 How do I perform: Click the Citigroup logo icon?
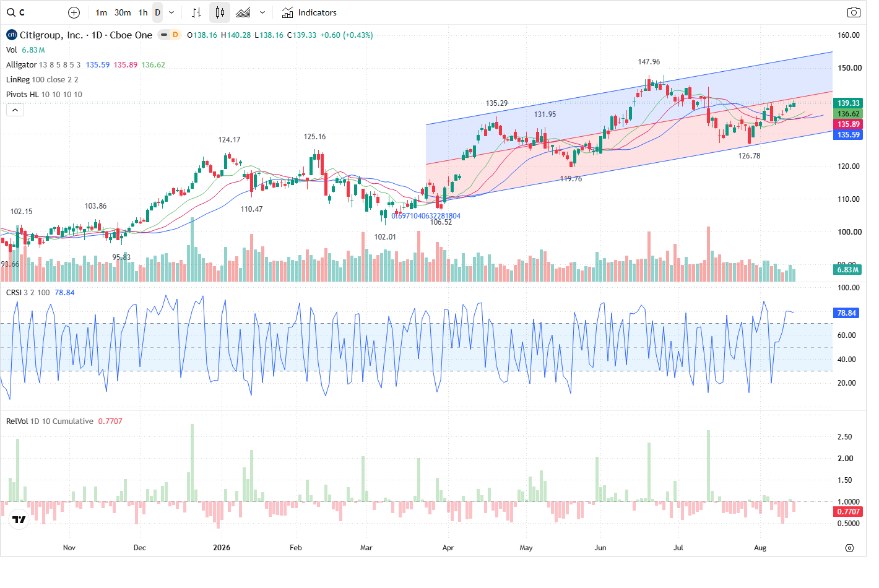point(12,35)
